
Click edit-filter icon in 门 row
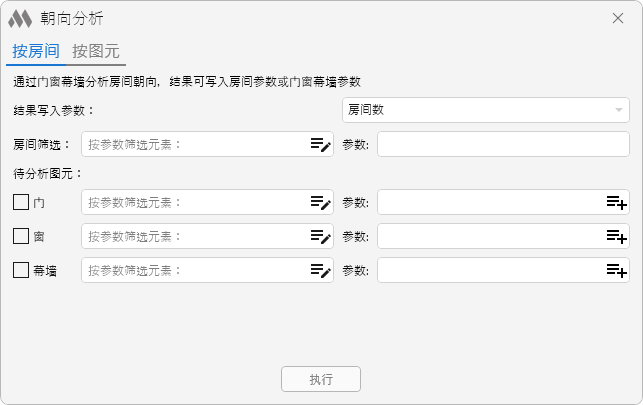(320, 202)
